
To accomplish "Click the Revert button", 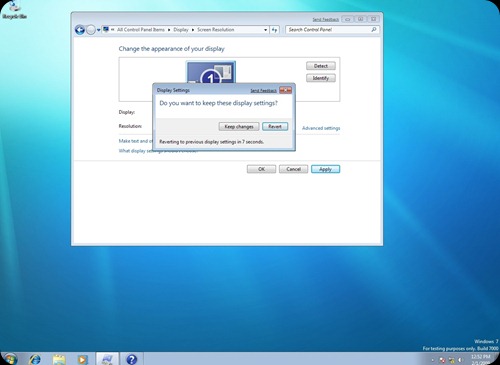I will tap(275, 127).
